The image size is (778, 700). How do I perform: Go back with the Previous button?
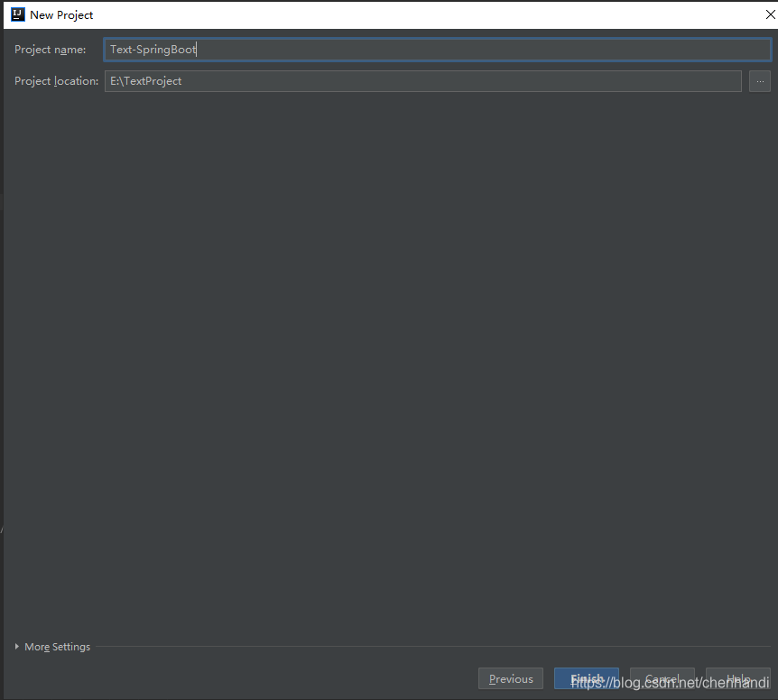pos(511,678)
